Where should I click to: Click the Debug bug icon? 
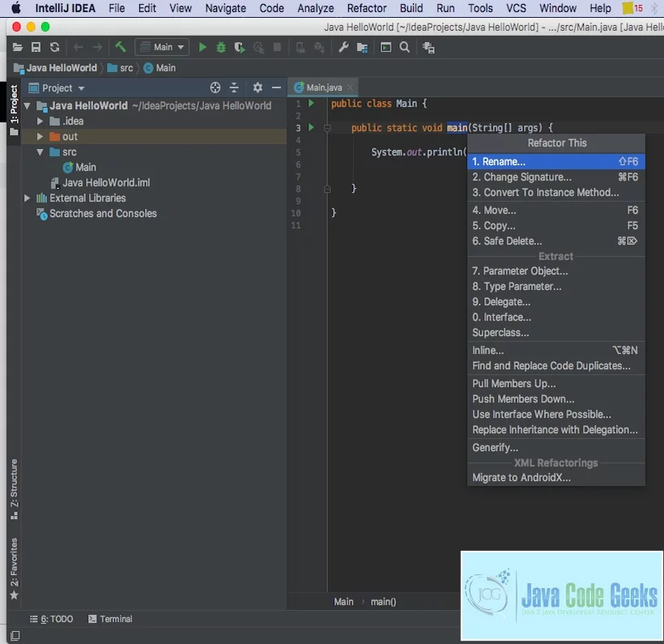(x=221, y=47)
